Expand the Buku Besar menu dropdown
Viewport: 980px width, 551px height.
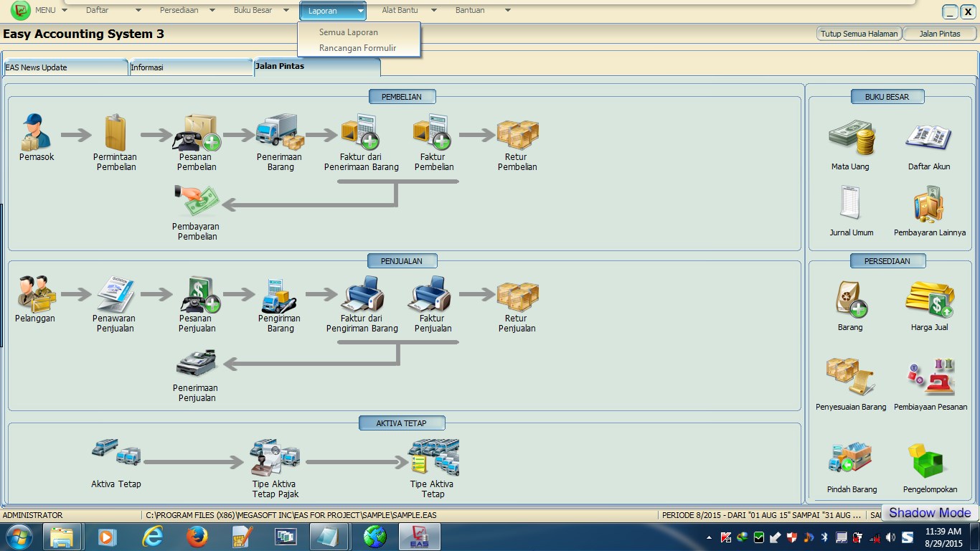(x=286, y=11)
